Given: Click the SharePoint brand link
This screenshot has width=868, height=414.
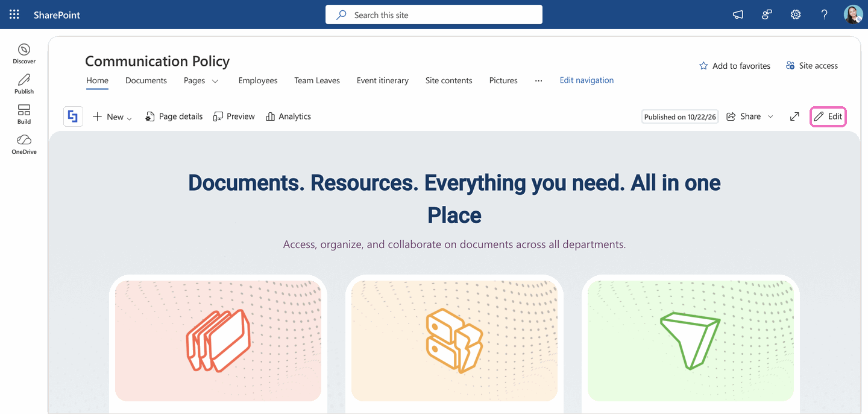Looking at the screenshot, I should click(x=57, y=15).
